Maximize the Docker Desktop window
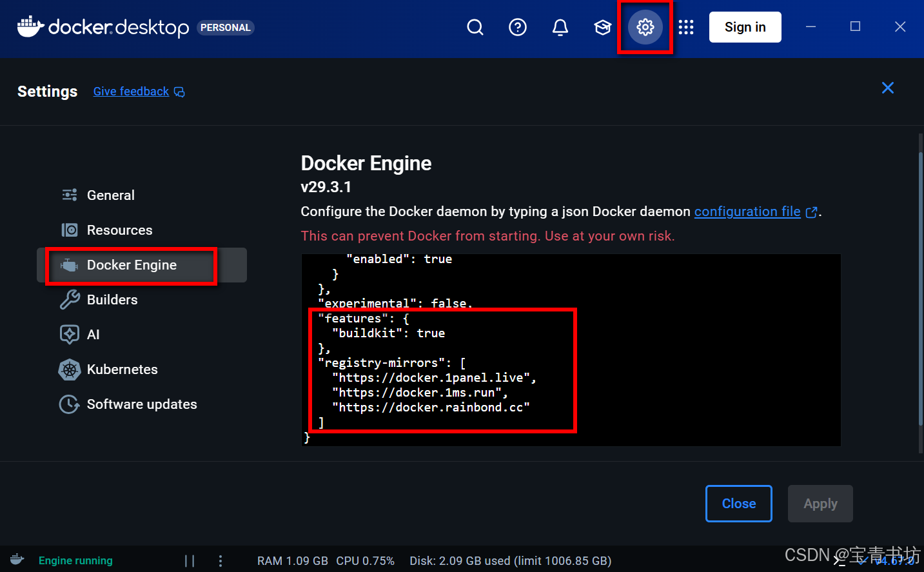This screenshot has height=572, width=924. [x=856, y=26]
